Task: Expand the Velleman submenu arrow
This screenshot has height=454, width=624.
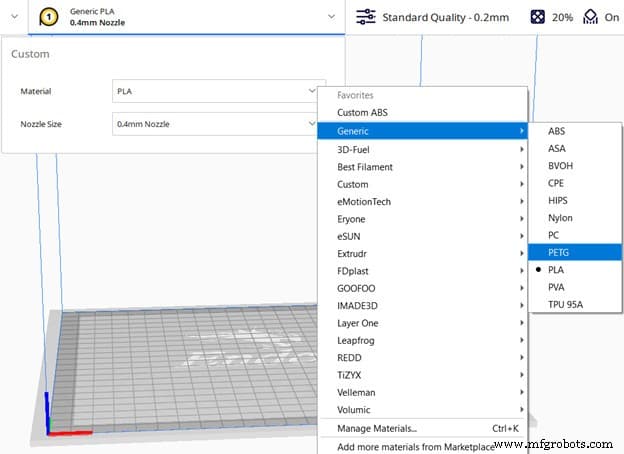Action: pyautogui.click(x=521, y=392)
